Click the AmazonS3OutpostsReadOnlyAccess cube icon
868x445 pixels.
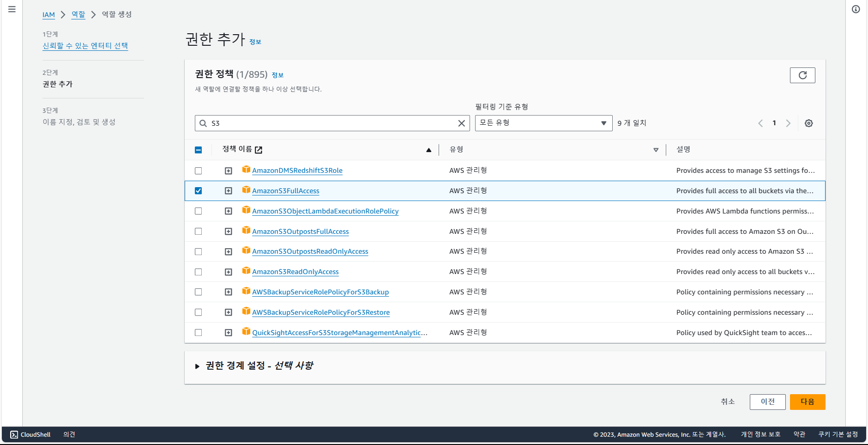click(247, 250)
